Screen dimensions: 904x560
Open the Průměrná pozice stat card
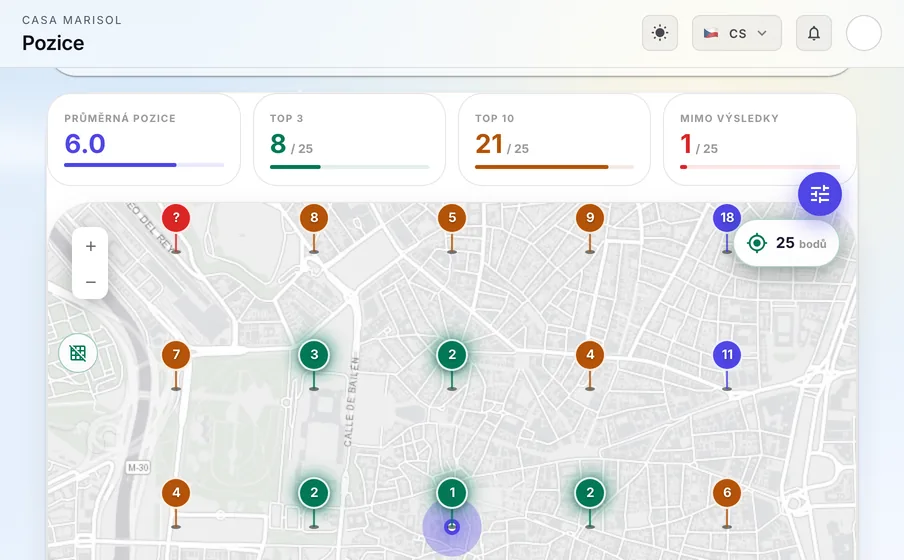[x=144, y=140]
